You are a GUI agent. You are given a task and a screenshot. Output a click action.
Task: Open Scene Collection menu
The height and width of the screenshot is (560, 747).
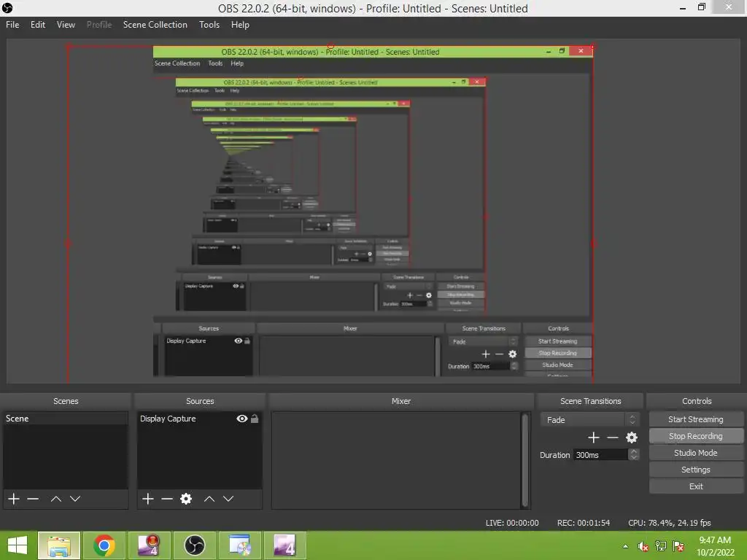tap(155, 25)
